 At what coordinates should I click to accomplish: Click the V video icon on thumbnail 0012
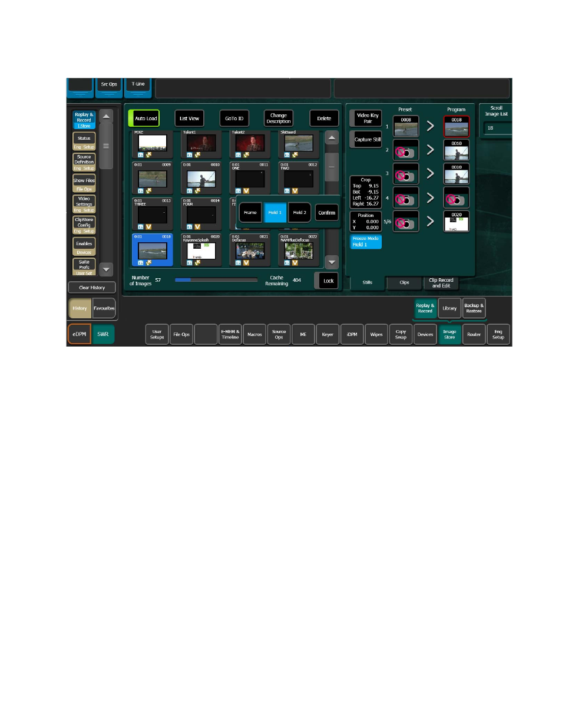tap(295, 191)
